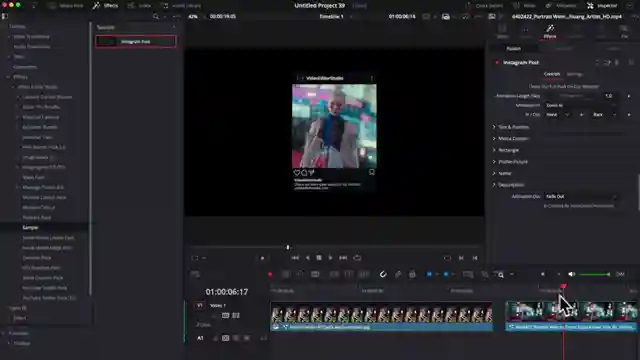Image resolution: width=640 pixels, height=360 pixels.
Task: Select Audio Transitions in the effects tree
Action: click(x=31, y=47)
